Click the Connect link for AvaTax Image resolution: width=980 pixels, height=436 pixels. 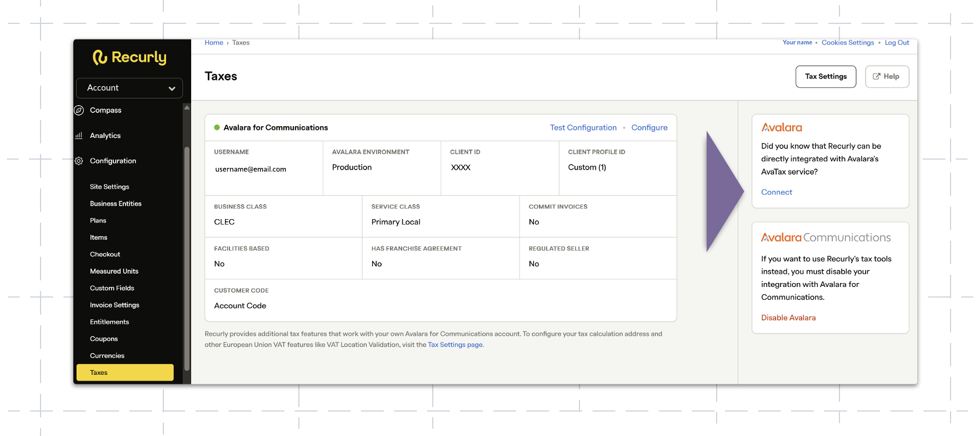pos(777,192)
